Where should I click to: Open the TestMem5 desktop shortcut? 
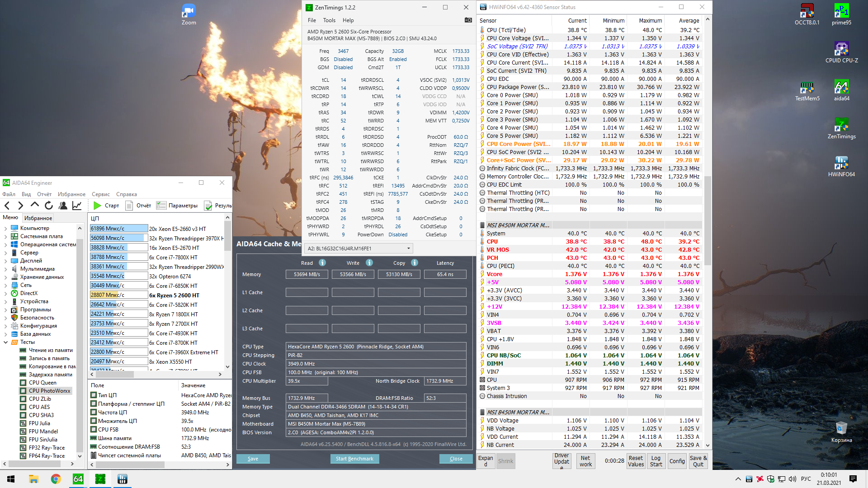(x=807, y=88)
